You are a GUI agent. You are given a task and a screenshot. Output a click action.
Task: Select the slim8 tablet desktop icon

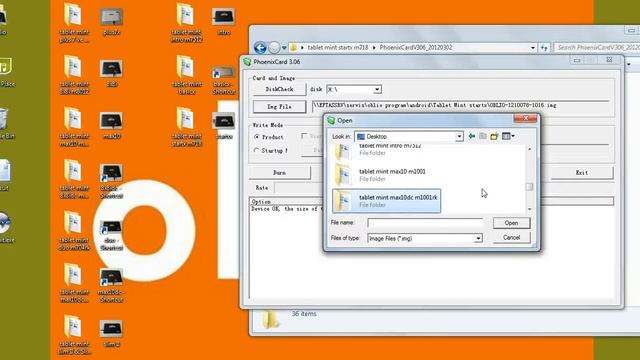[111, 334]
